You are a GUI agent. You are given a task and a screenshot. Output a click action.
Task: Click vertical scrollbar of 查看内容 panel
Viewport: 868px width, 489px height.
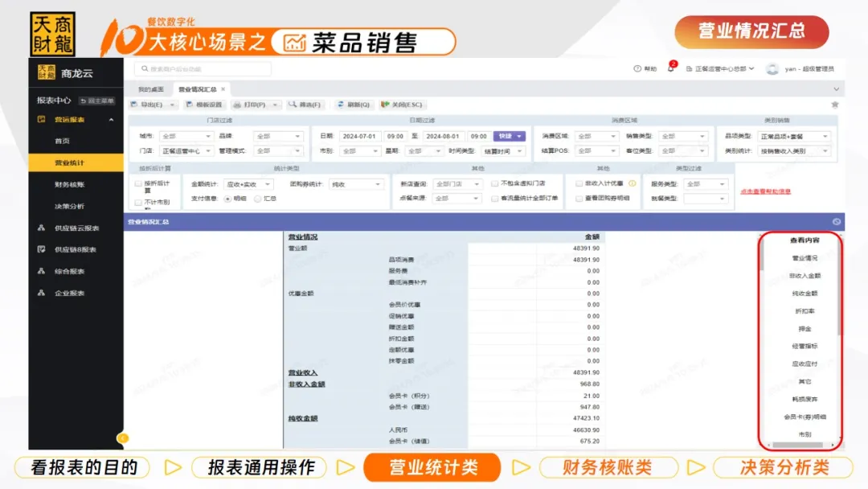[838, 288]
